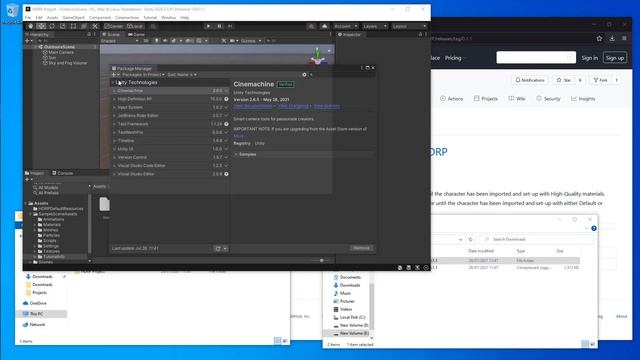Screen dimensions: 640x360
Task: Open the Package Manager settings gear
Action: click(x=304, y=75)
